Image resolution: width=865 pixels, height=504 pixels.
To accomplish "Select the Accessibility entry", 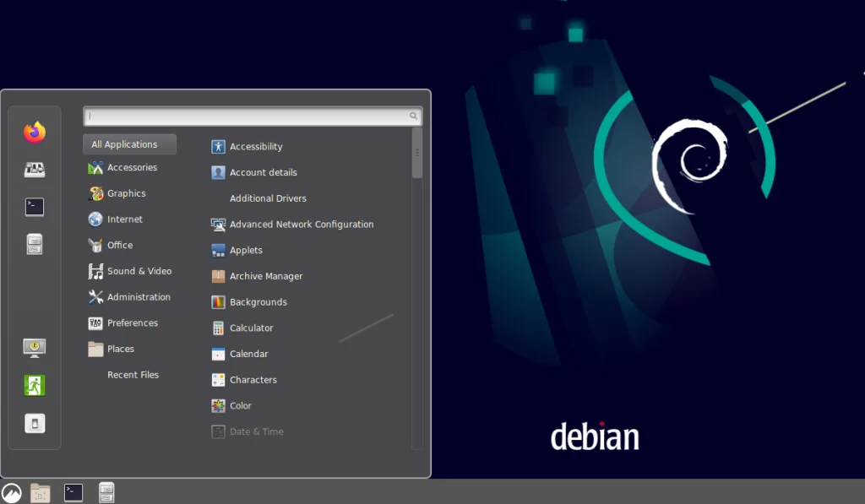I will (254, 146).
